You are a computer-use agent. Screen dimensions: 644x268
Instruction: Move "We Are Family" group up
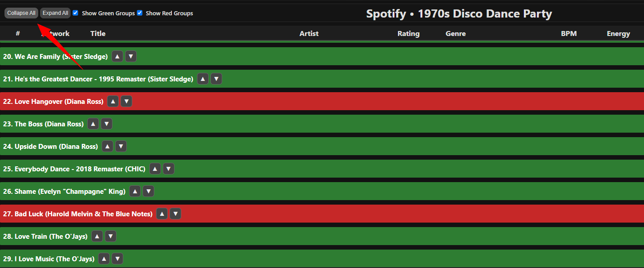click(117, 56)
